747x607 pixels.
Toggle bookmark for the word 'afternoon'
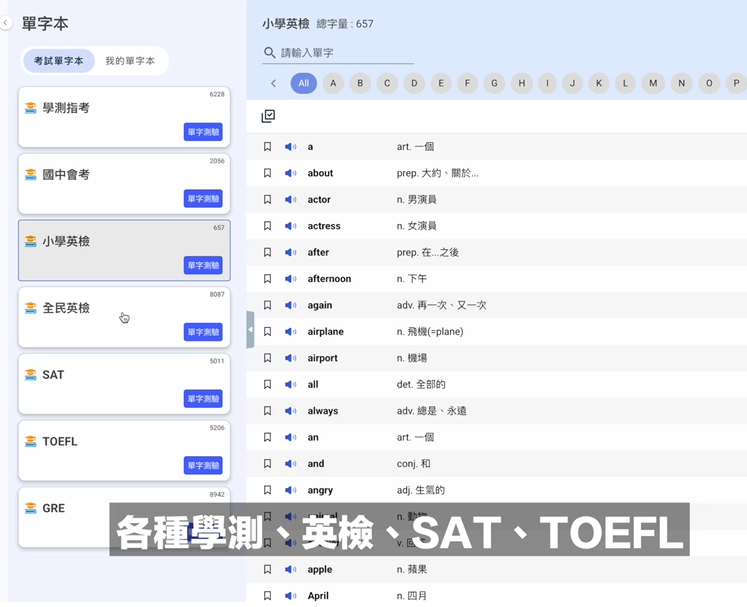(267, 279)
